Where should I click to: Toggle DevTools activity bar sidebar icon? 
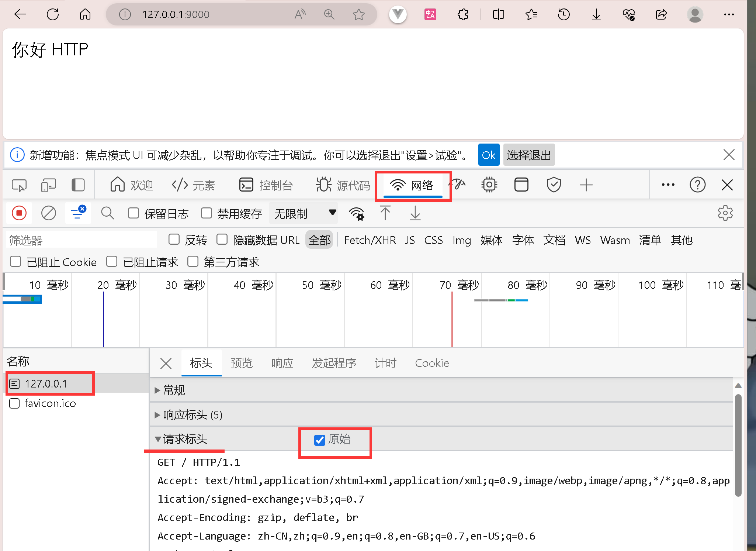(x=78, y=185)
